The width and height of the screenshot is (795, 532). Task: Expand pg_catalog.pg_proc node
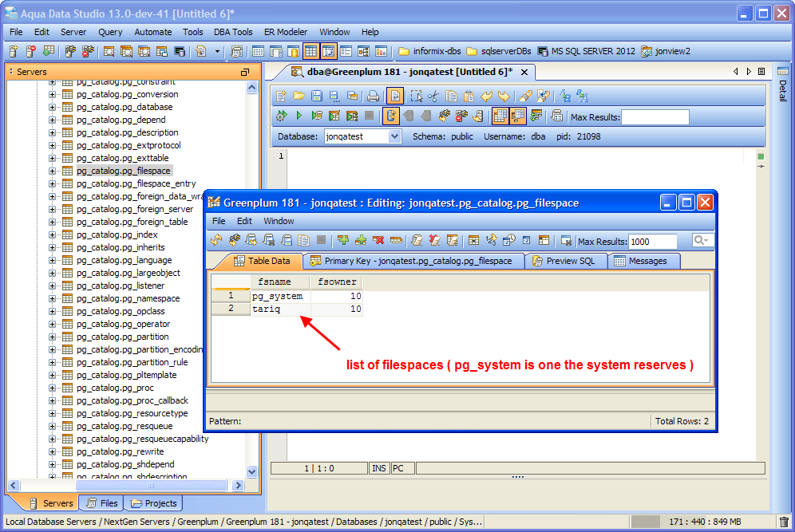tap(52, 388)
